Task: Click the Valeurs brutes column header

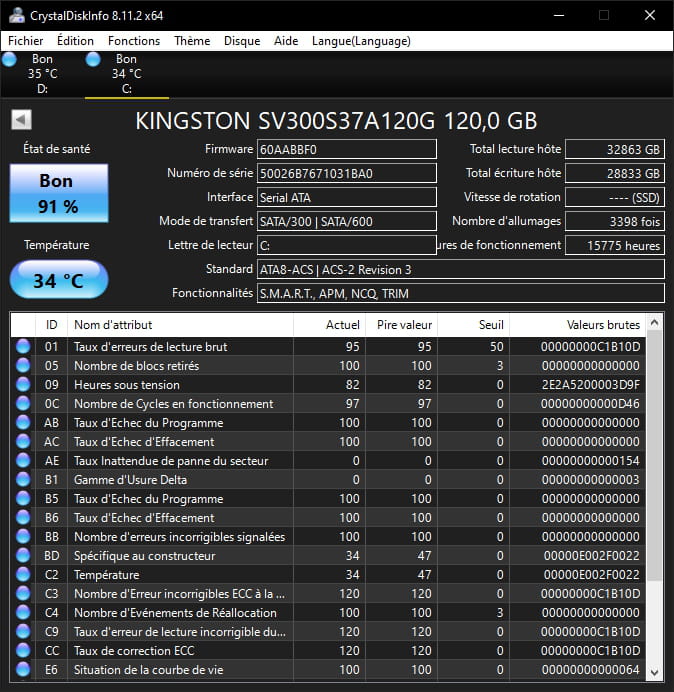Action: (578, 325)
